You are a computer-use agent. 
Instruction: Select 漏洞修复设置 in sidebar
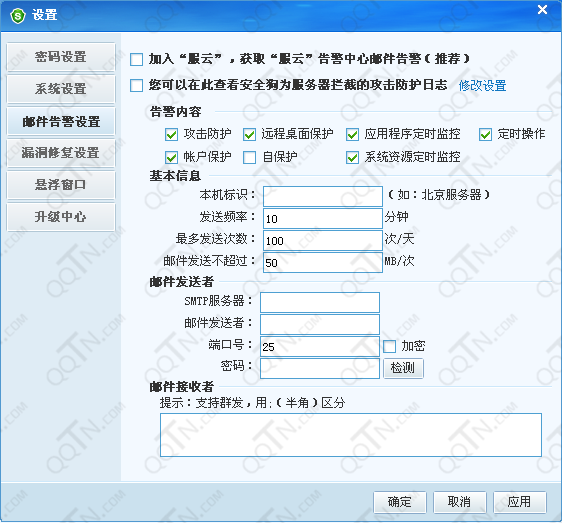[61, 153]
